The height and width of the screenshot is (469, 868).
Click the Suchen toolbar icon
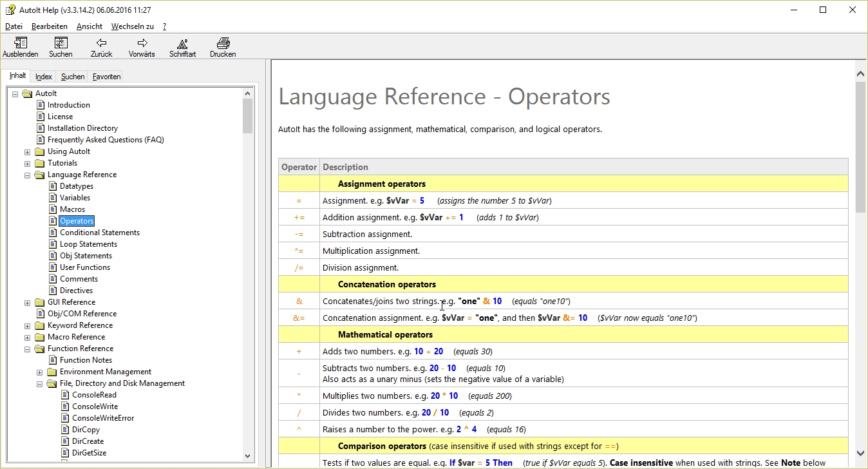[x=61, y=43]
